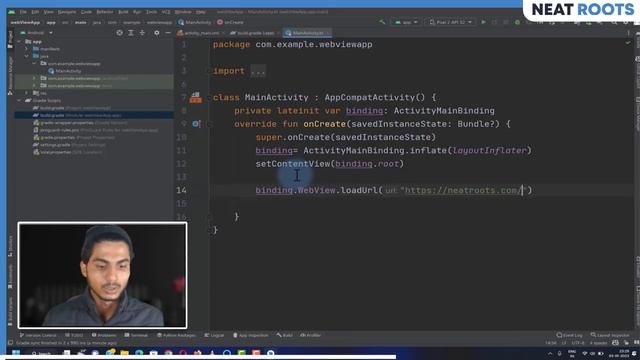Open the Window menu
The width and height of the screenshot is (640, 360).
pos(183,12)
